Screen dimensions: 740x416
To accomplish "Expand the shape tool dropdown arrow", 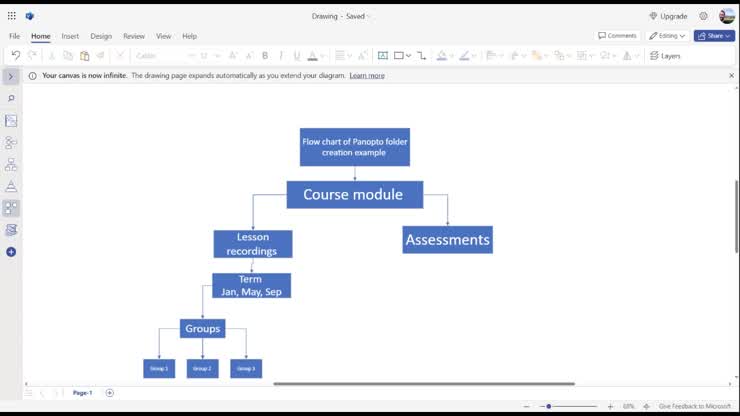I will coord(409,56).
